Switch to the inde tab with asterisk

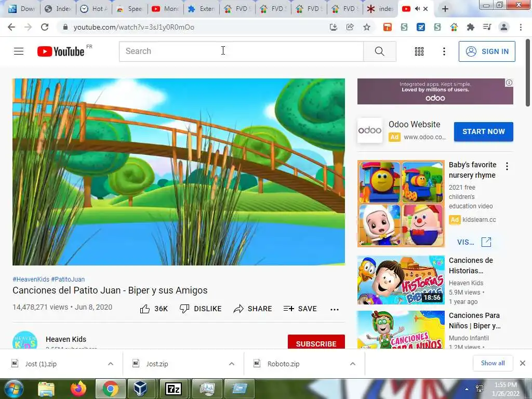(x=381, y=9)
